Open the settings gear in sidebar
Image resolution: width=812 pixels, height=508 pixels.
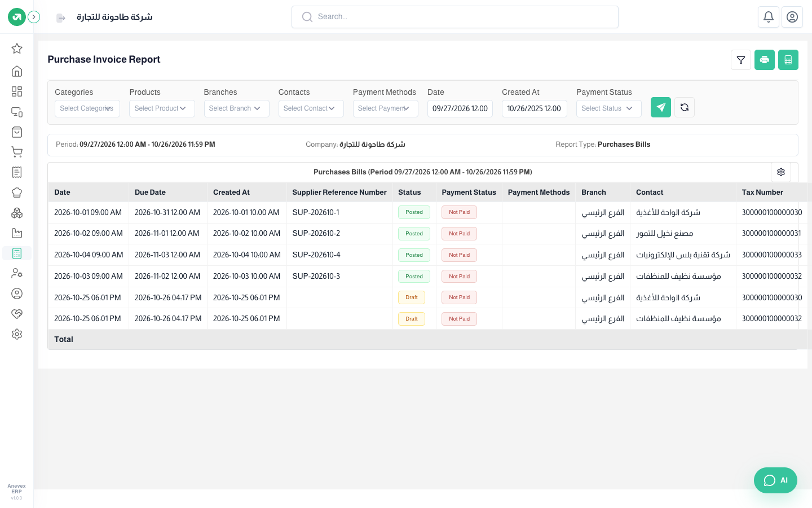(17, 334)
